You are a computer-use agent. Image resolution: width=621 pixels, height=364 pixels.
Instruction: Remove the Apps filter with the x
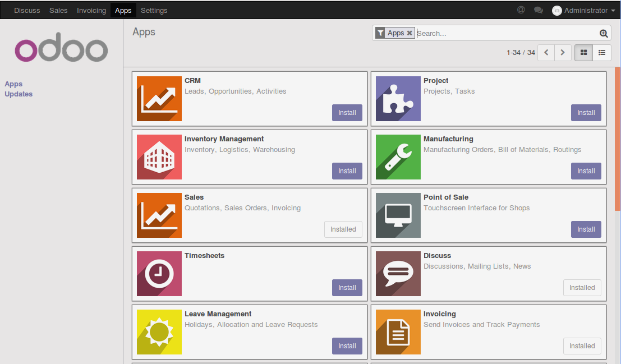coord(410,33)
